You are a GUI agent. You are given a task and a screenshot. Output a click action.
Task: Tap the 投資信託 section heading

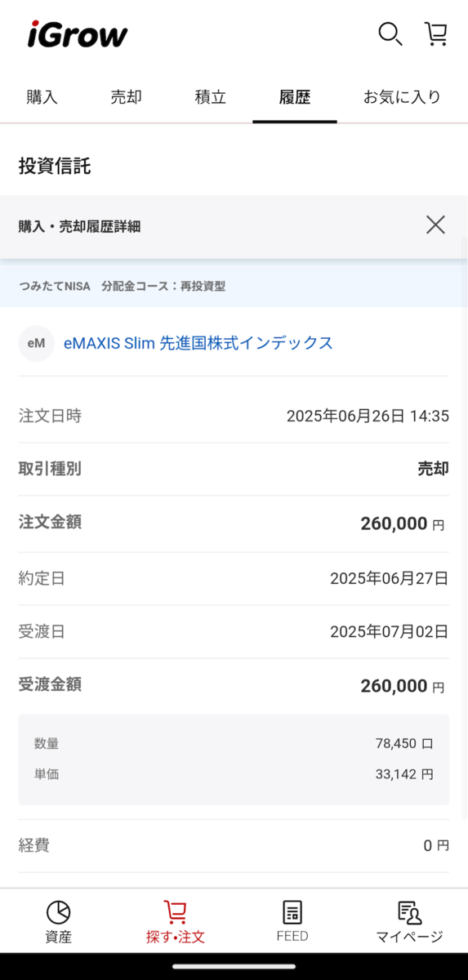[55, 167]
